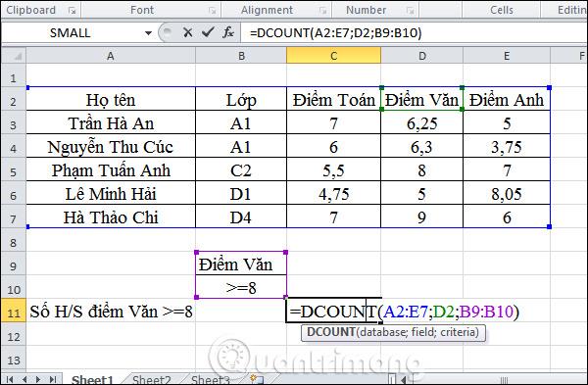
Task: Go to previous sheet navigation arrow
Action: pyautogui.click(x=24, y=379)
